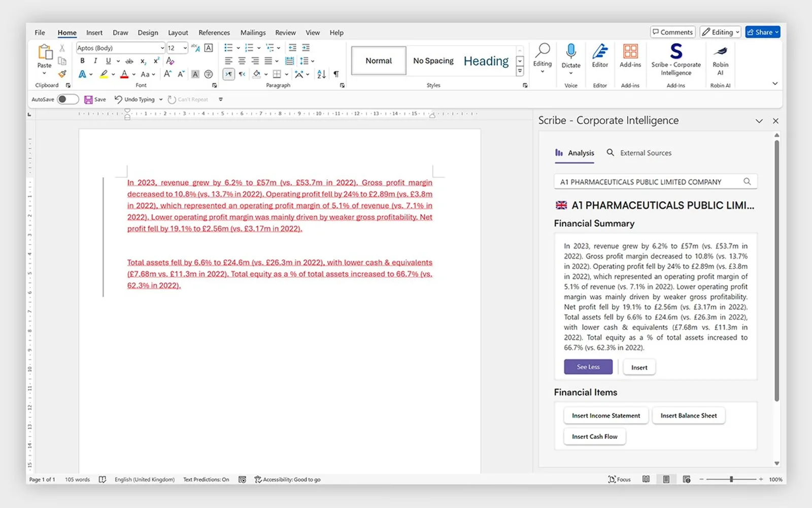Image resolution: width=812 pixels, height=508 pixels.
Task: Click the See Less button
Action: [x=588, y=367]
